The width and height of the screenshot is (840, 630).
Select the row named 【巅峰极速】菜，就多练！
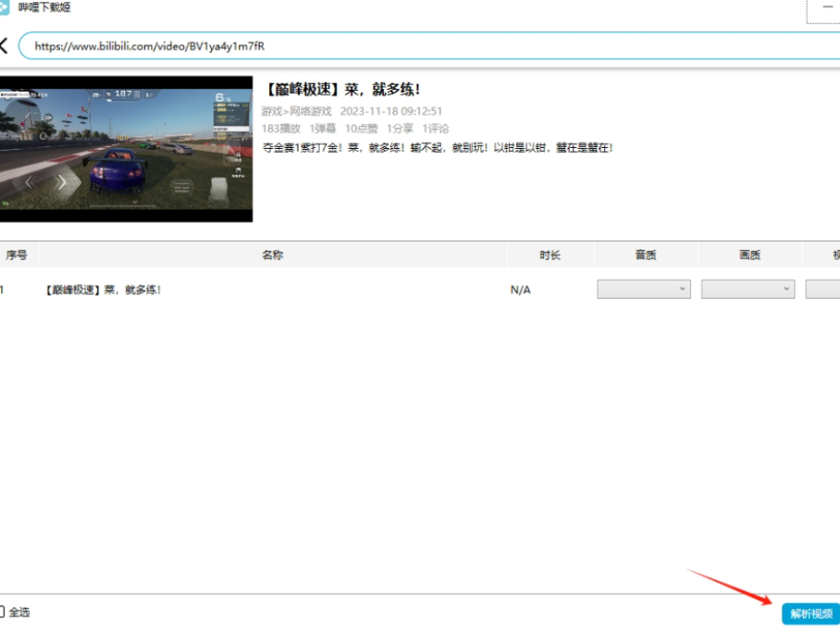click(420, 290)
